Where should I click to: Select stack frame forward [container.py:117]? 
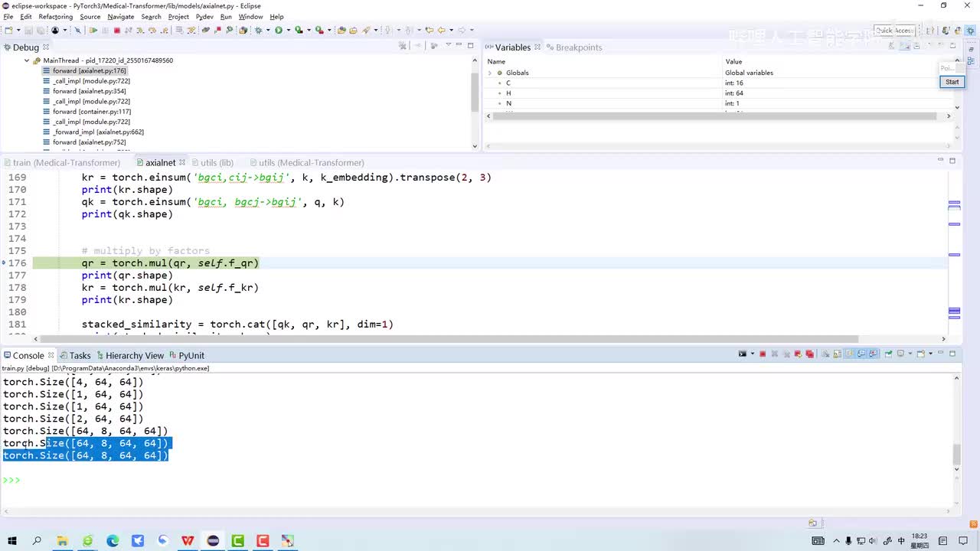pyautogui.click(x=87, y=112)
